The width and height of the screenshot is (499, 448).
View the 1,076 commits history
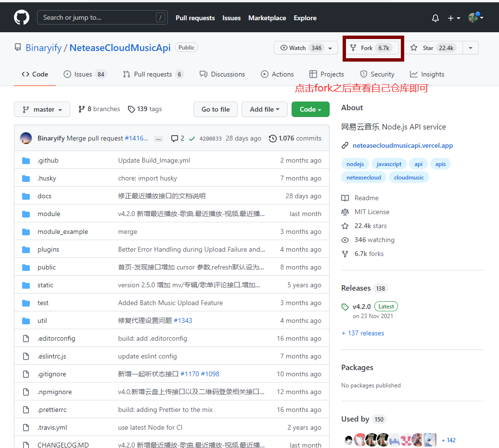[295, 139]
